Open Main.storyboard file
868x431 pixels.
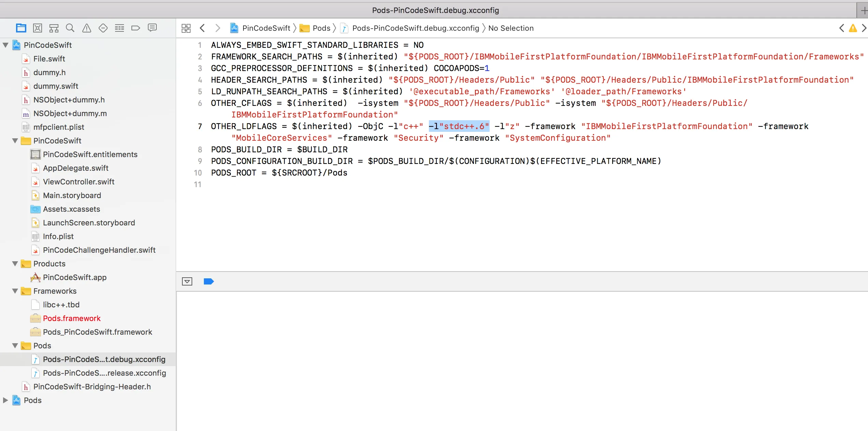pos(72,195)
